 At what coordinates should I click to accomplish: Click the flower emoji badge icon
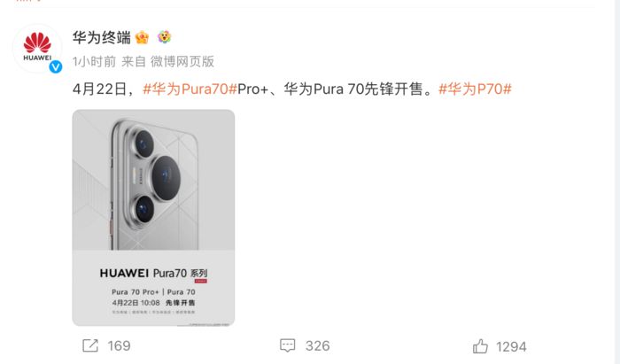coord(164,37)
